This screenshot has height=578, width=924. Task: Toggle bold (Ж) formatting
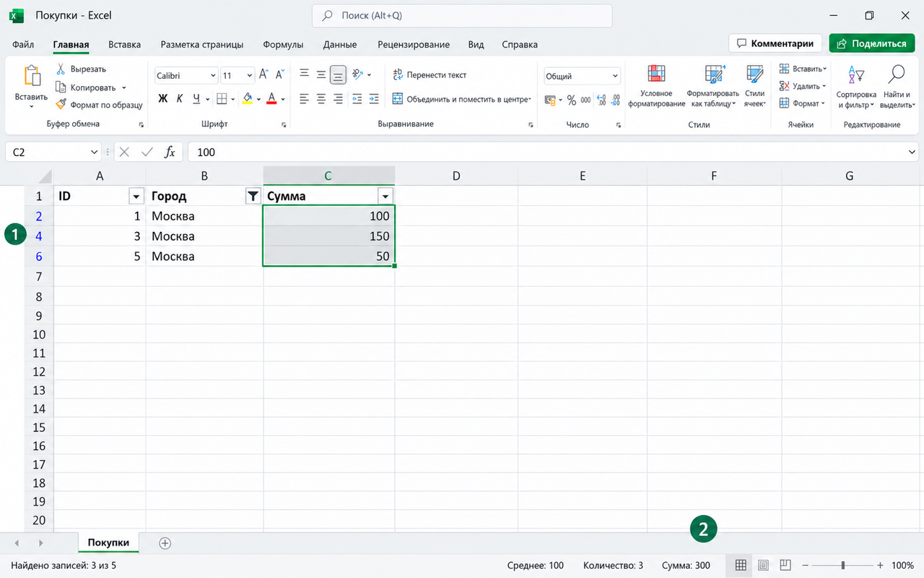point(162,99)
